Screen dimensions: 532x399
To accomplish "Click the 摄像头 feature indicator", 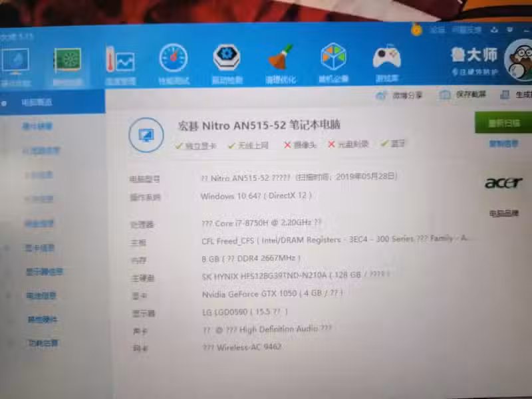I will pyautogui.click(x=300, y=145).
